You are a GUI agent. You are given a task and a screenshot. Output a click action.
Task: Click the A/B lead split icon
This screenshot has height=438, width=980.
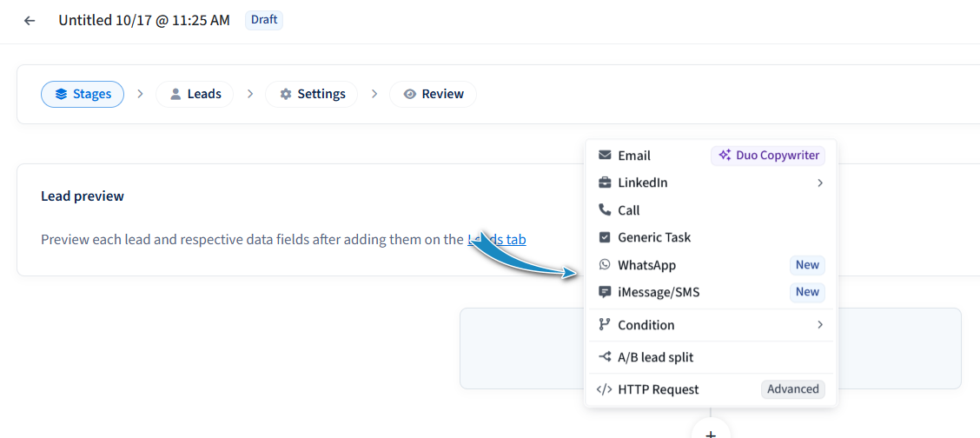pos(605,357)
